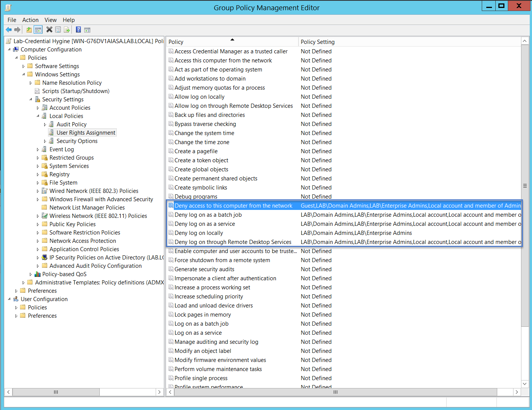Image resolution: width=532 pixels, height=410 pixels.
Task: Click the Wireless Network policies icon
Action: click(x=45, y=216)
